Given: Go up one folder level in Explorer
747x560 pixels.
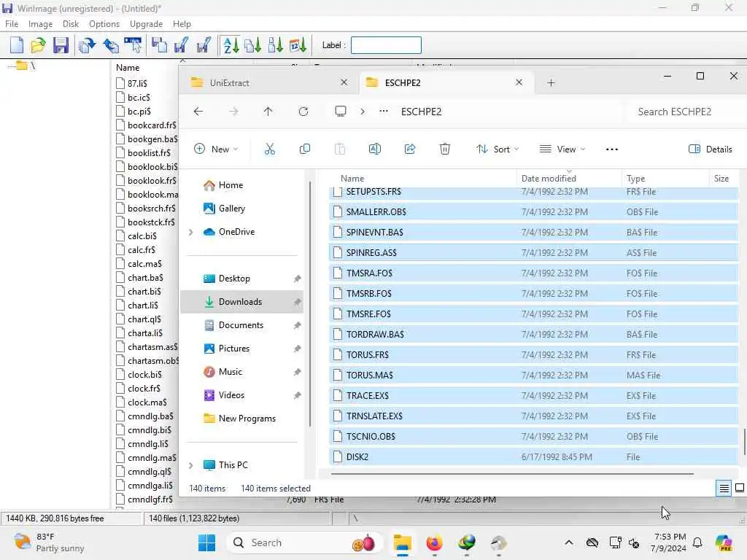Looking at the screenshot, I should pyautogui.click(x=268, y=112).
